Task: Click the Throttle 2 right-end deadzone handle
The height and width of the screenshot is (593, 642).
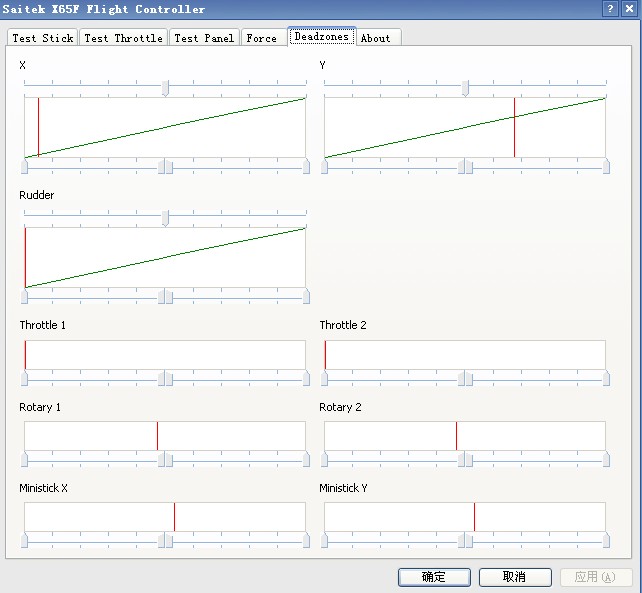Action: pyautogui.click(x=606, y=378)
